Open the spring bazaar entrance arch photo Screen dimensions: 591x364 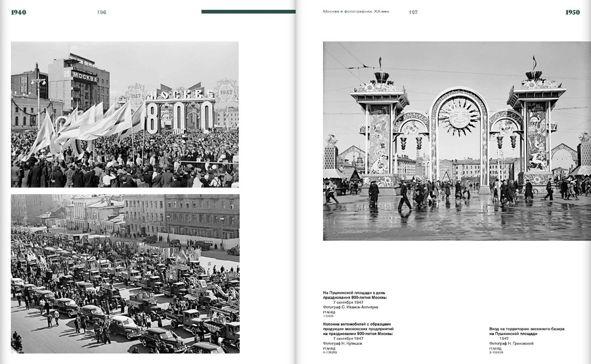pyautogui.click(x=457, y=141)
